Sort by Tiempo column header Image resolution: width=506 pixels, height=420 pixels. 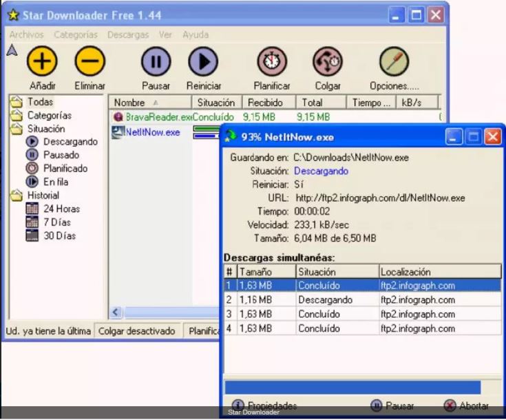(x=371, y=103)
